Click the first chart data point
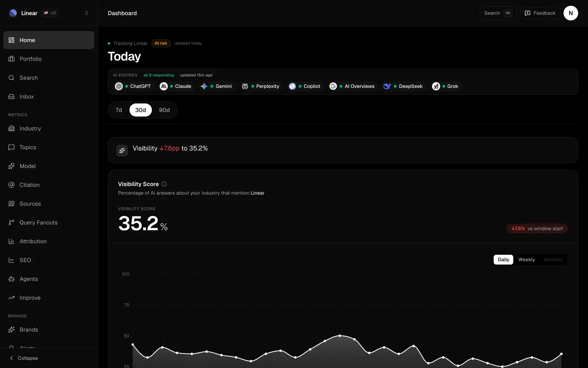This screenshot has width=588, height=368. [x=133, y=344]
